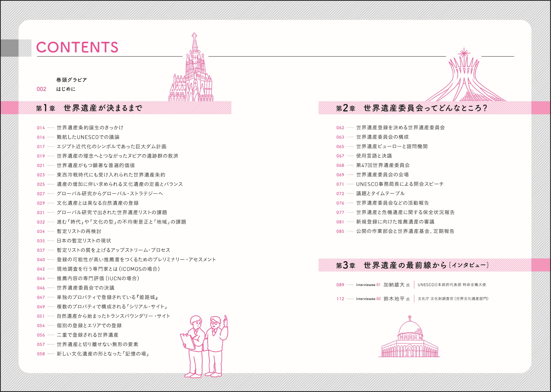Select entry 017 エジプト近代化のシンボルであった巨大ダム計画
The image size is (551, 392).
[102, 146]
